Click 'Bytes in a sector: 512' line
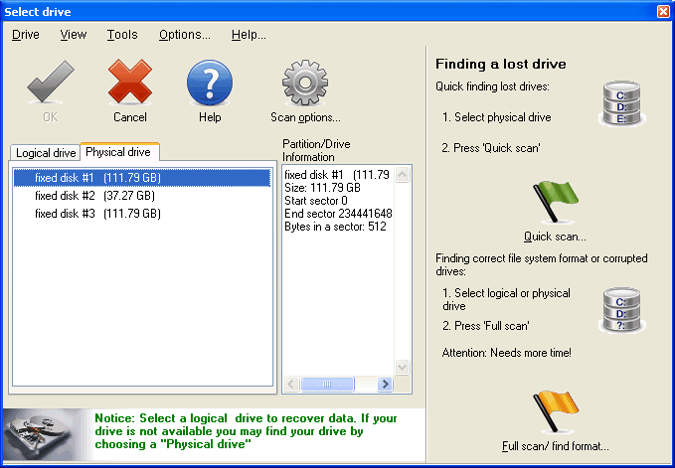The image size is (675, 468). [335, 226]
